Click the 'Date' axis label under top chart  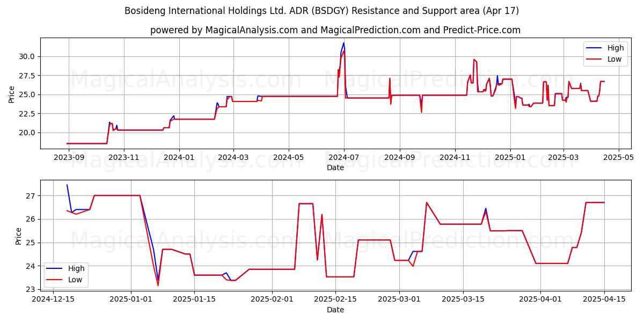335,167
